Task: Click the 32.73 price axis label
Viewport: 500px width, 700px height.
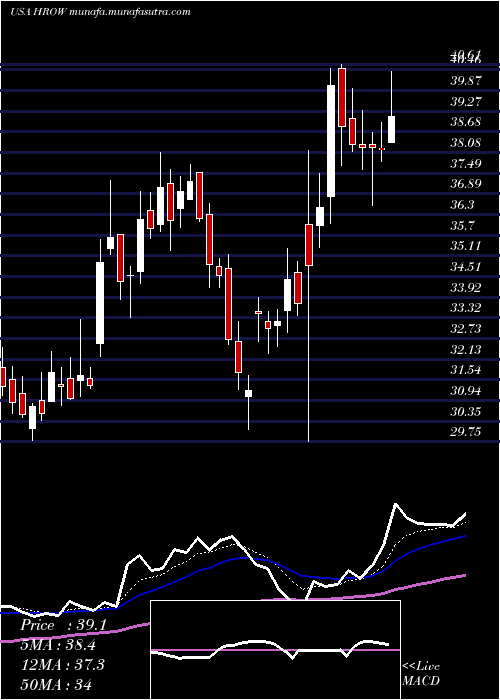Action: coord(466,329)
